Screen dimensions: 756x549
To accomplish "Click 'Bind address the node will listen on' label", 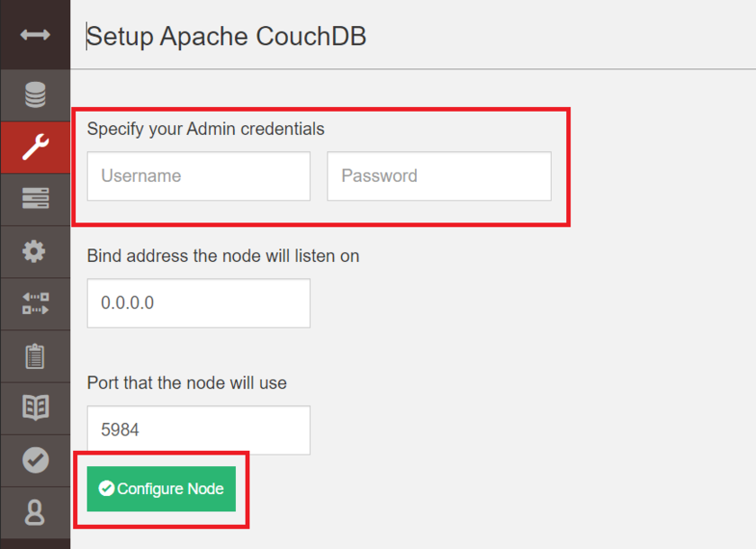I will coord(223,256).
